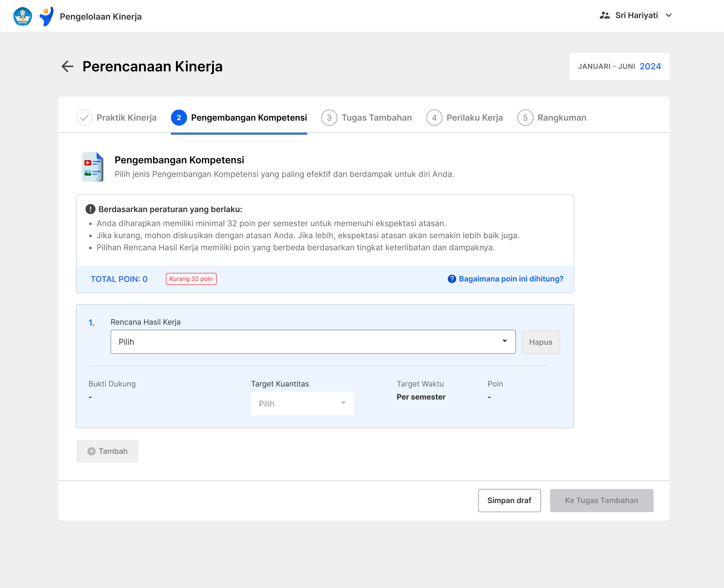The image size is (724, 588).
Task: Click the user profile people icon
Action: click(604, 16)
